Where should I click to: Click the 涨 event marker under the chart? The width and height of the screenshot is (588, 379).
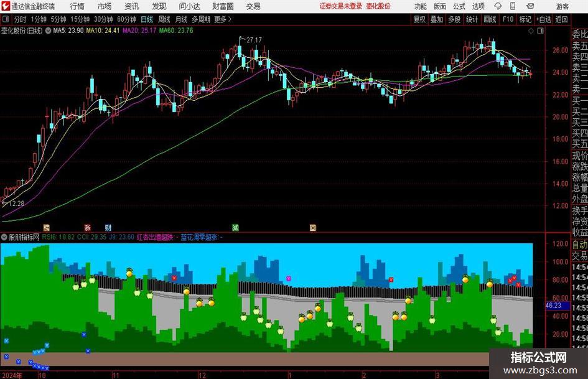click(87, 227)
